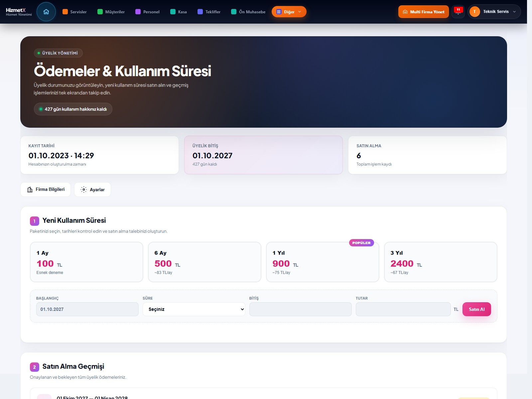532x399 pixels.
Task: Click the Üyelik Bitiş 01.10.2027 card
Action: 263,155
